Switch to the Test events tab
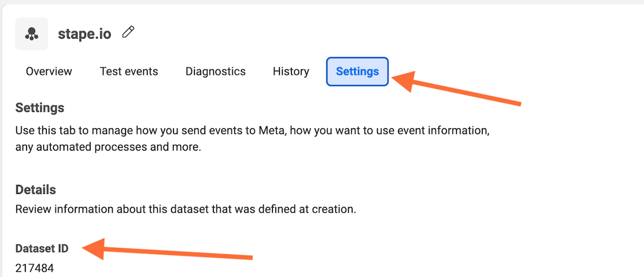The height and width of the screenshot is (277, 644). click(x=129, y=72)
